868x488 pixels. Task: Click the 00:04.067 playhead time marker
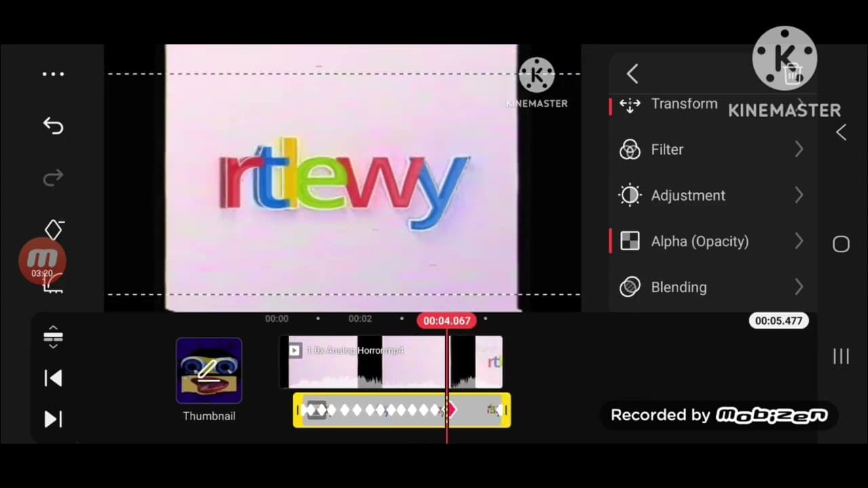(446, 321)
